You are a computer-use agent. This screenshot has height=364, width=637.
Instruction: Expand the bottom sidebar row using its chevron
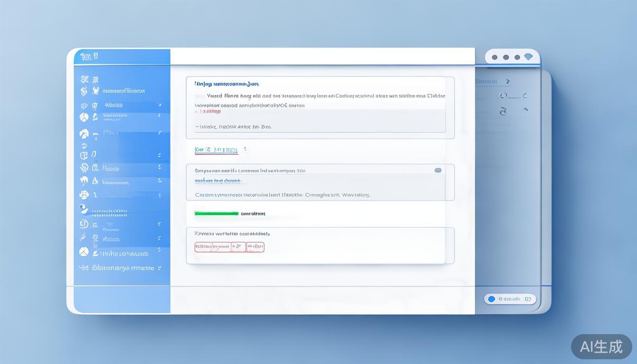[160, 268]
